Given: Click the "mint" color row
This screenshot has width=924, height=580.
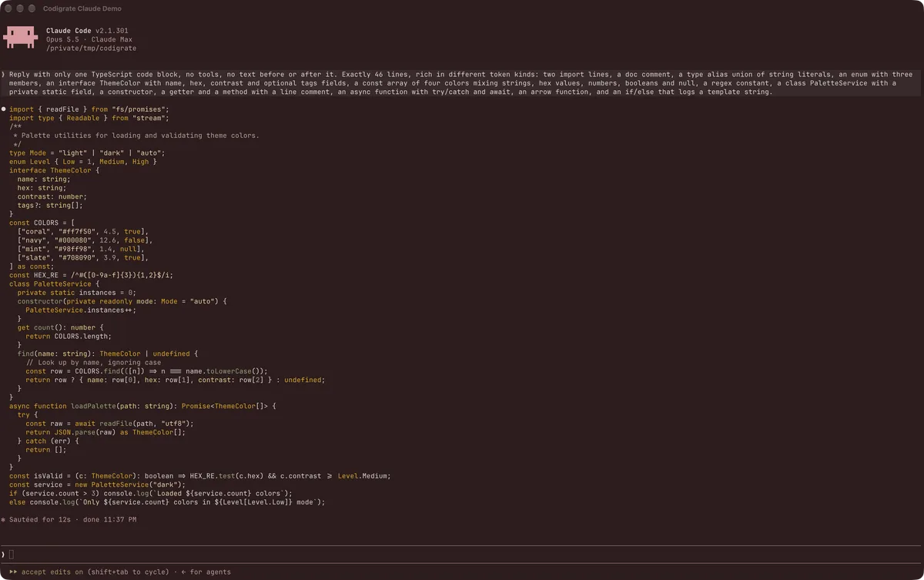Looking at the screenshot, I should point(81,249).
